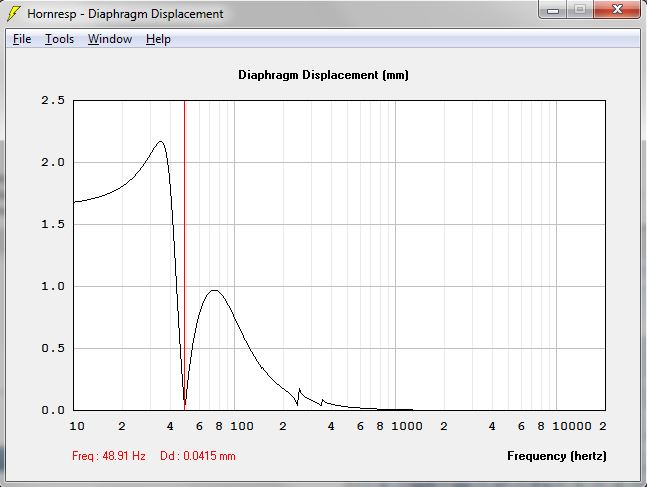The image size is (647, 487).
Task: Click the Hornresp lightning bolt icon
Action: [14, 14]
